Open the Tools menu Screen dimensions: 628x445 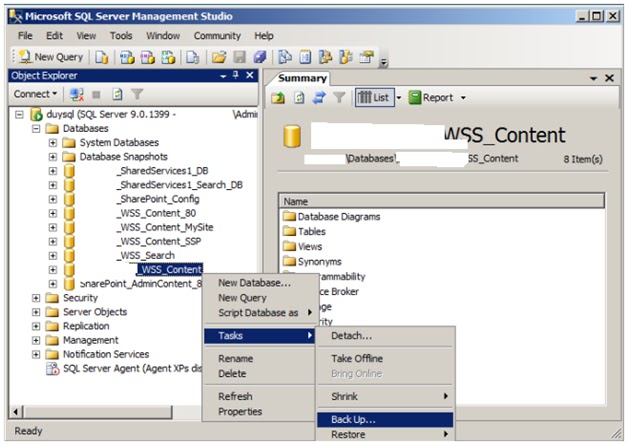[x=121, y=36]
